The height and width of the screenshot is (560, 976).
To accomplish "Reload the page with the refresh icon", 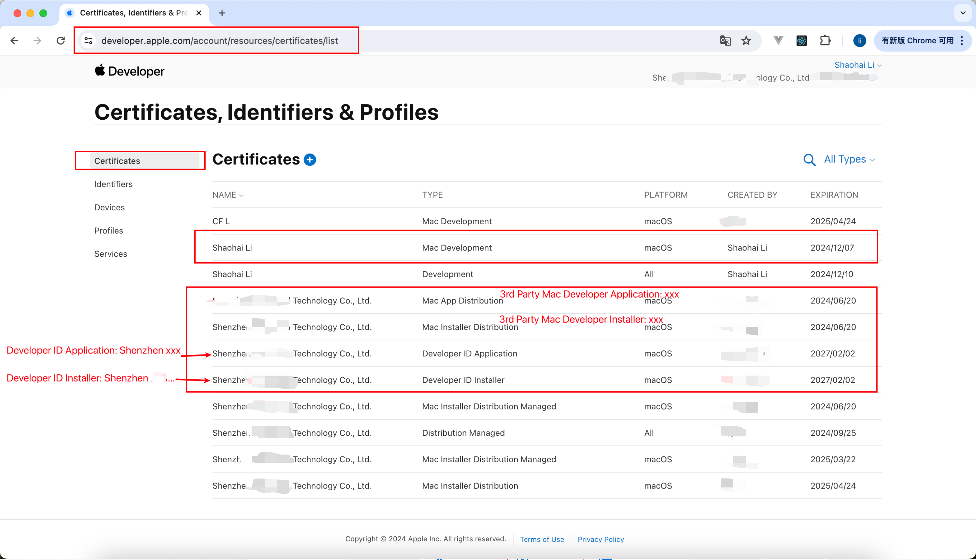I will [60, 41].
